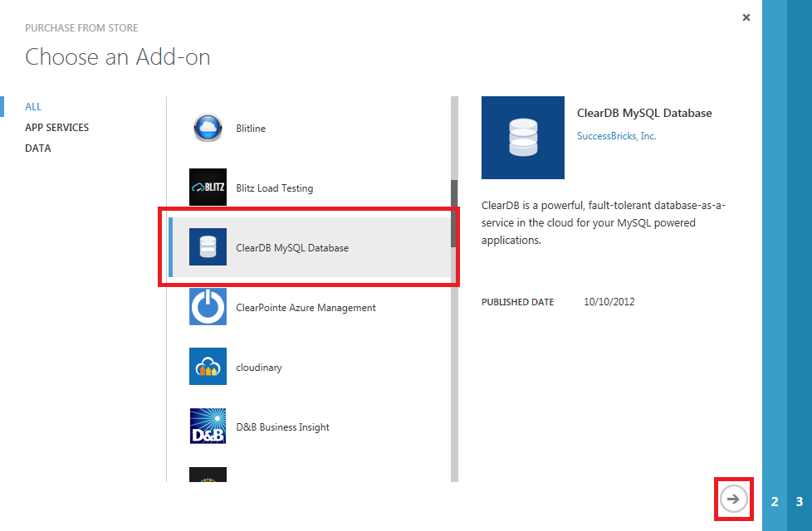The image size is (812, 531).
Task: Click the partially visible add-on at list bottom
Action: pos(207,477)
